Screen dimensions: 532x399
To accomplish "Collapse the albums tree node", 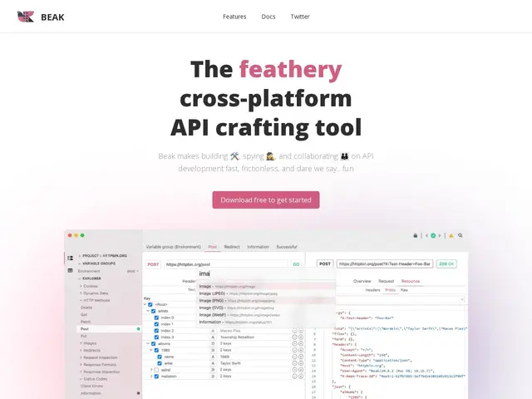I will click(148, 343).
